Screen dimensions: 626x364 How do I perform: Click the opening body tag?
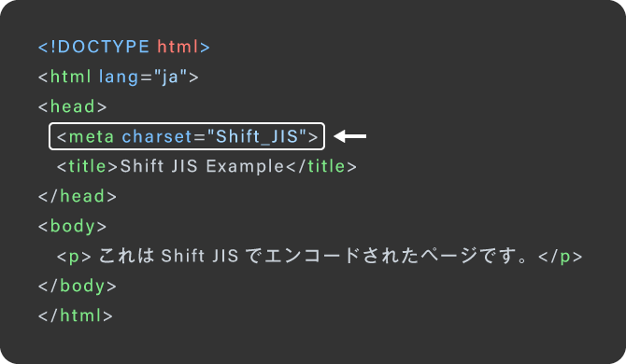(x=72, y=227)
